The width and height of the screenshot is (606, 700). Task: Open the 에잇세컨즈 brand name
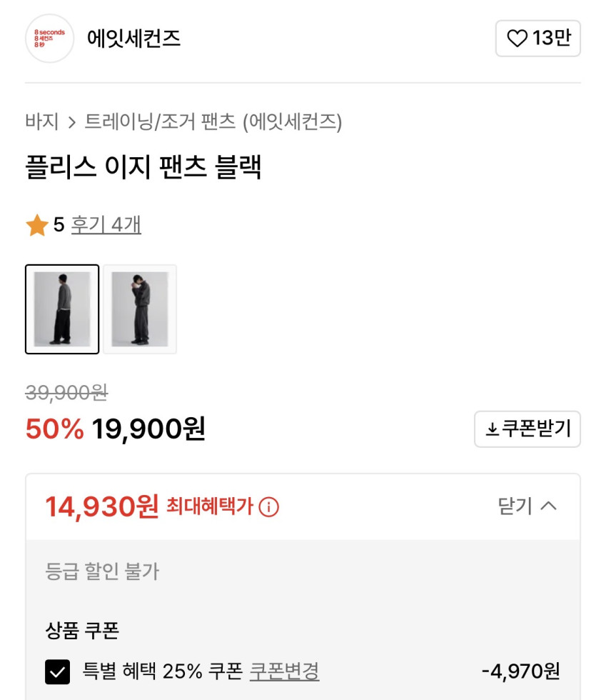133,39
